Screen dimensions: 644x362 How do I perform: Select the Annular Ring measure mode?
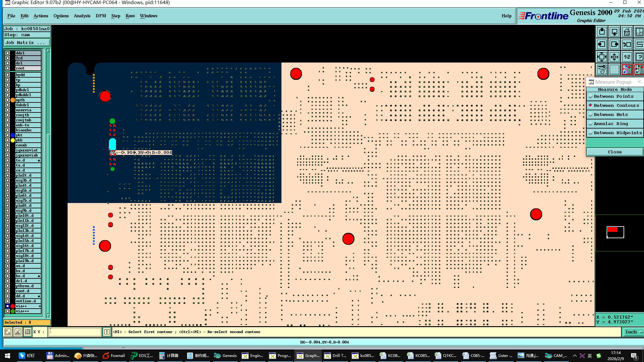610,124
